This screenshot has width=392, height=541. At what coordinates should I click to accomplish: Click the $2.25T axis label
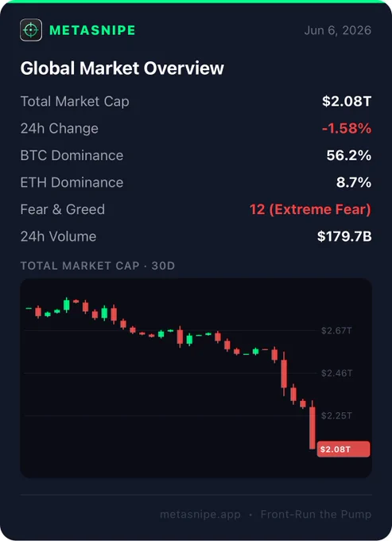click(336, 415)
